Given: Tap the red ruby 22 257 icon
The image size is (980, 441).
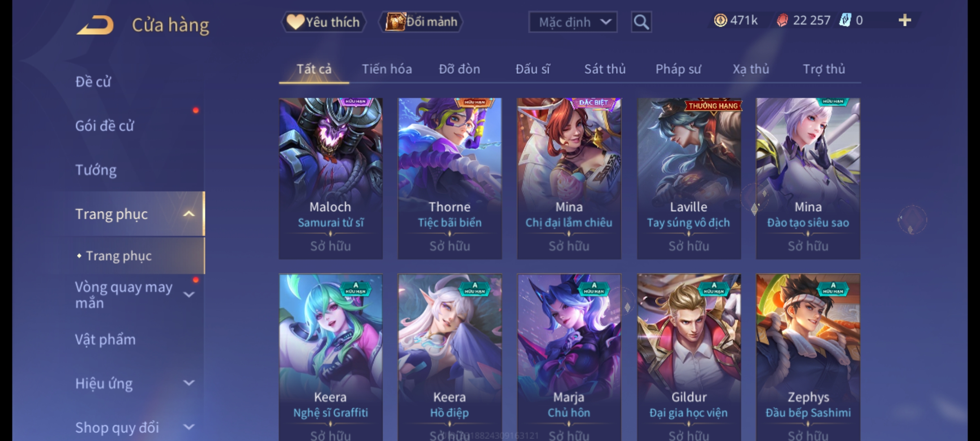Looking at the screenshot, I should (x=782, y=20).
